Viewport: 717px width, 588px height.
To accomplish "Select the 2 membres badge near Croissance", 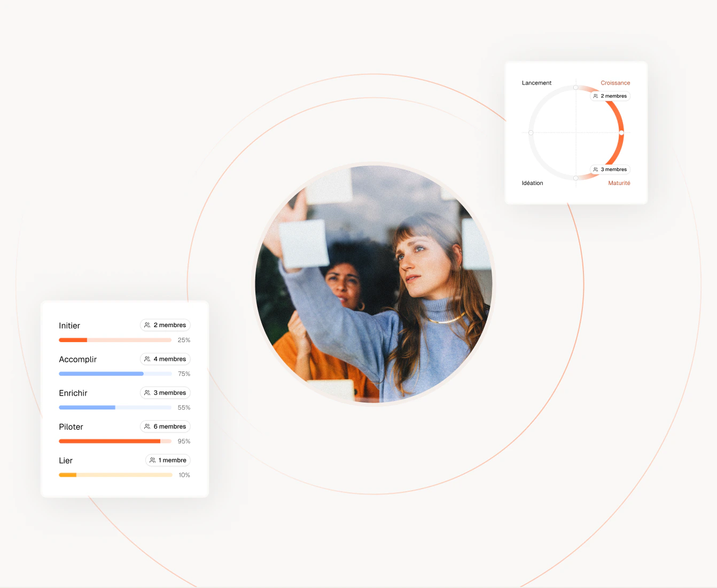I will pos(610,96).
